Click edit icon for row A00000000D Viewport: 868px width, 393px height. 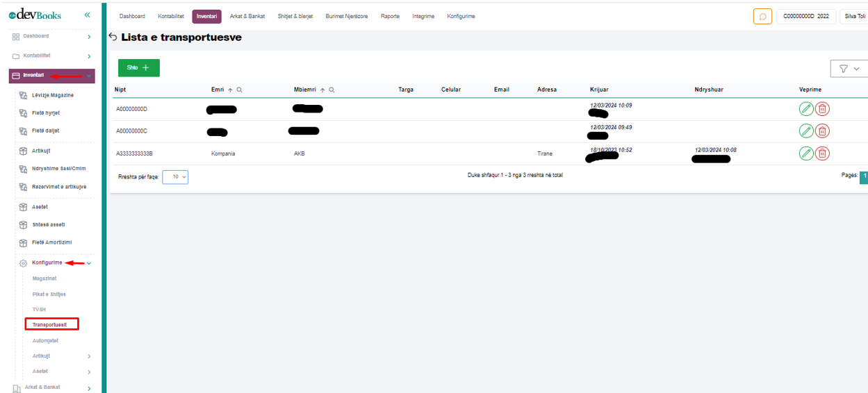(x=806, y=109)
